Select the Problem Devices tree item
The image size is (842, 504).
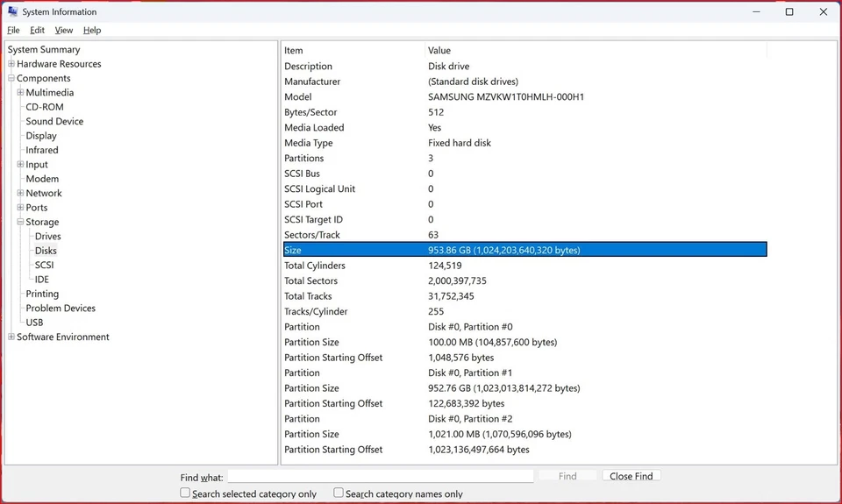pyautogui.click(x=61, y=308)
